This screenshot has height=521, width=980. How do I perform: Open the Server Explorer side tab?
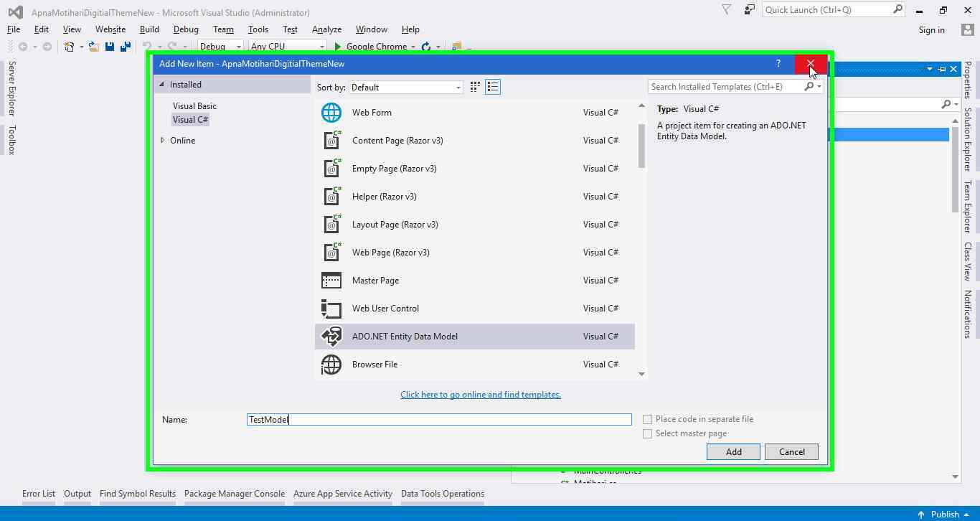pyautogui.click(x=11, y=88)
